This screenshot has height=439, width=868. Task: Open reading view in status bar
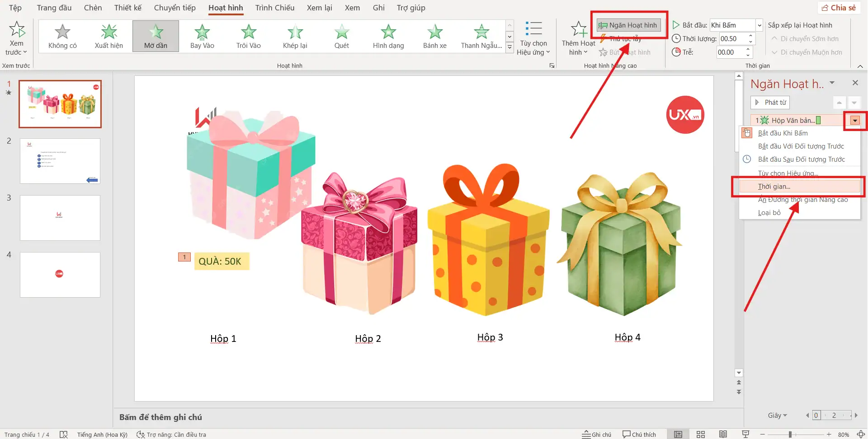click(723, 434)
